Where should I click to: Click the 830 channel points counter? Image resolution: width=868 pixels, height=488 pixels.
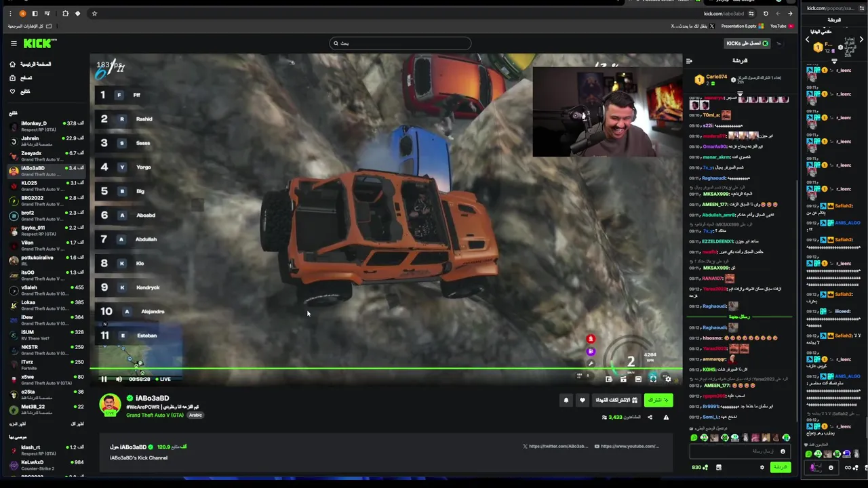tap(700, 467)
